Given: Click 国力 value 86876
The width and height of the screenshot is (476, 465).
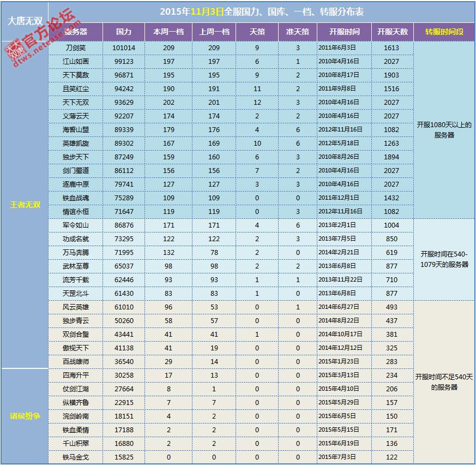Looking at the screenshot, I should click(124, 225).
